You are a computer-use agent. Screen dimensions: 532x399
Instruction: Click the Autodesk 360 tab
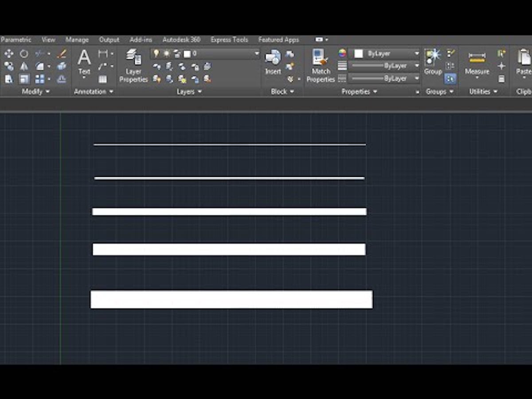click(x=181, y=39)
